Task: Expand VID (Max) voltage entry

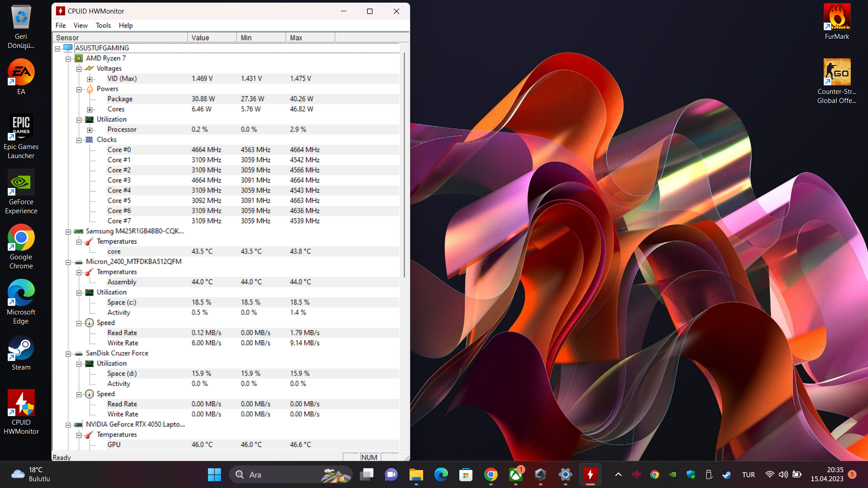Action: click(x=90, y=79)
